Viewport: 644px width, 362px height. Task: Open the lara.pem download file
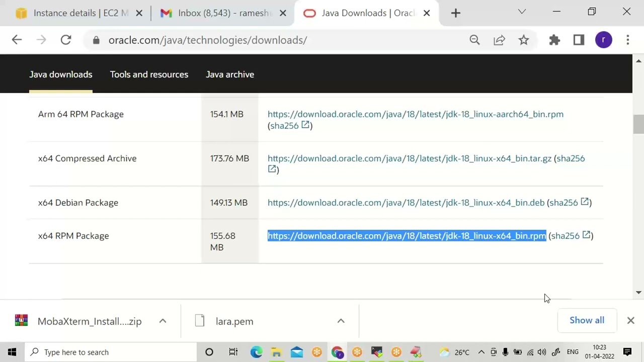[234, 321]
